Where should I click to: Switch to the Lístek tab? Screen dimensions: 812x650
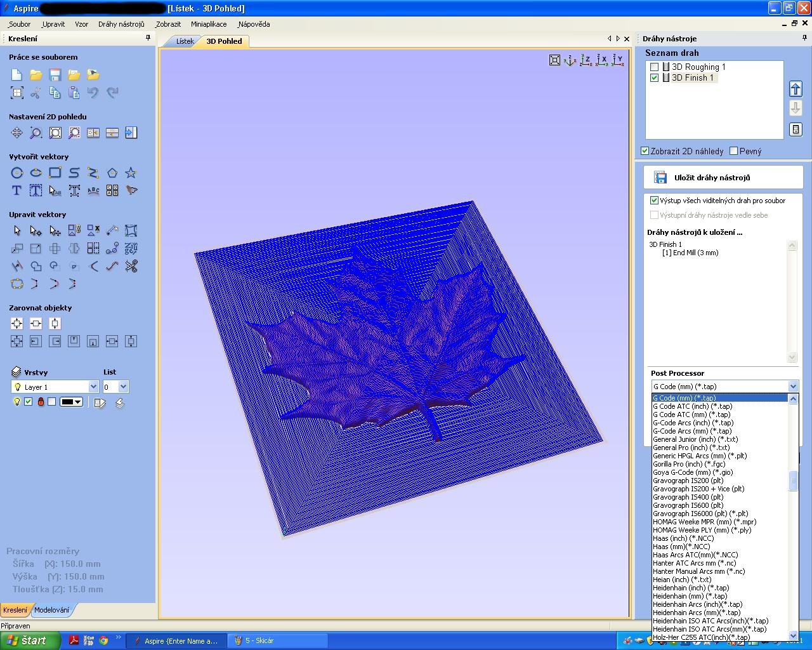click(185, 41)
